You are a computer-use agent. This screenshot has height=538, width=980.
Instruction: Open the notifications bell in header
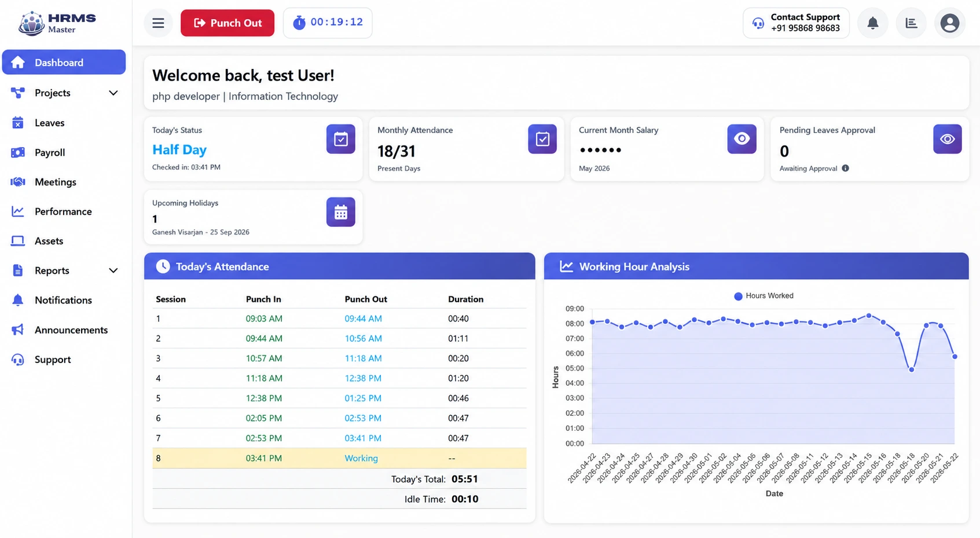tap(873, 23)
